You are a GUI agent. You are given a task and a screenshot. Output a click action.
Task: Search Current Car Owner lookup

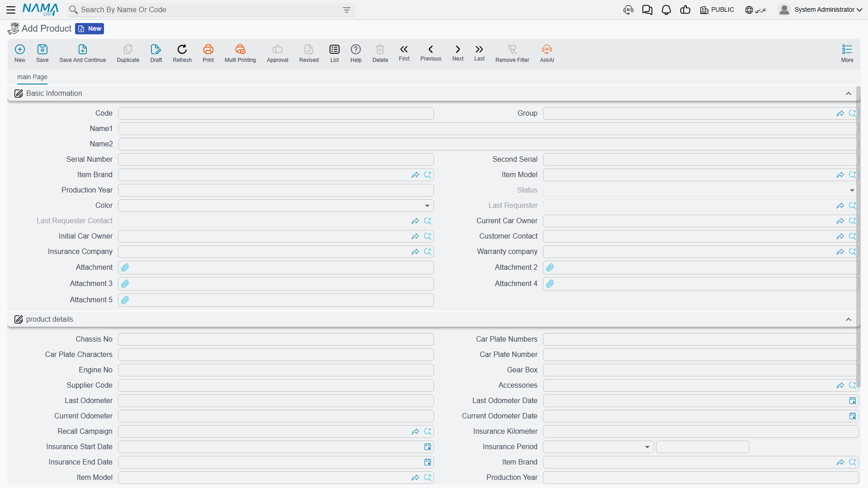pos(853,221)
